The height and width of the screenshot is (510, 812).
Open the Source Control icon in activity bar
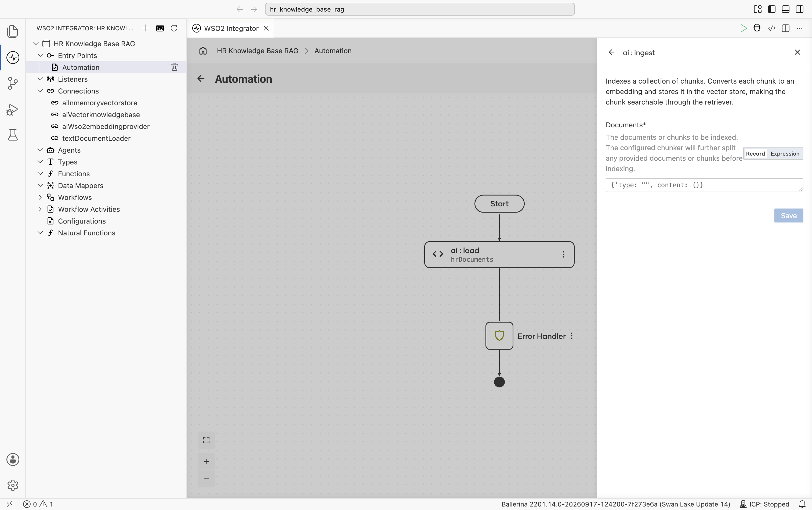pos(12,83)
